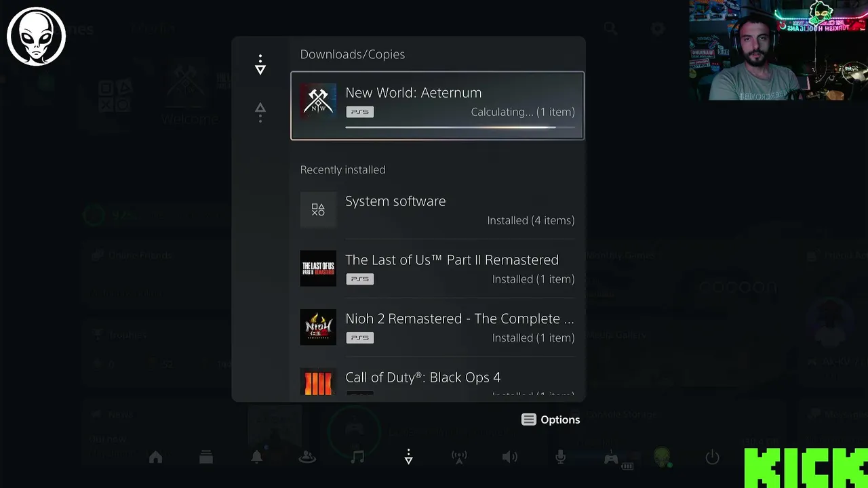
Task: Open Notifications bell icon
Action: [x=256, y=457]
